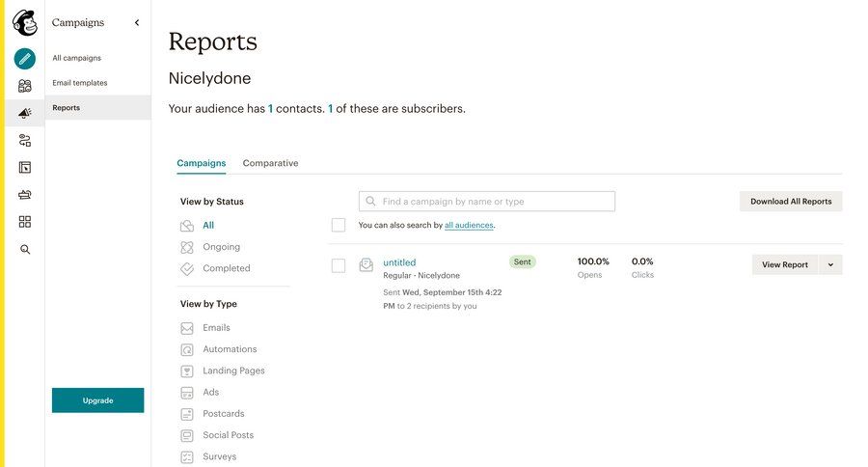Filter status by All

click(x=208, y=225)
